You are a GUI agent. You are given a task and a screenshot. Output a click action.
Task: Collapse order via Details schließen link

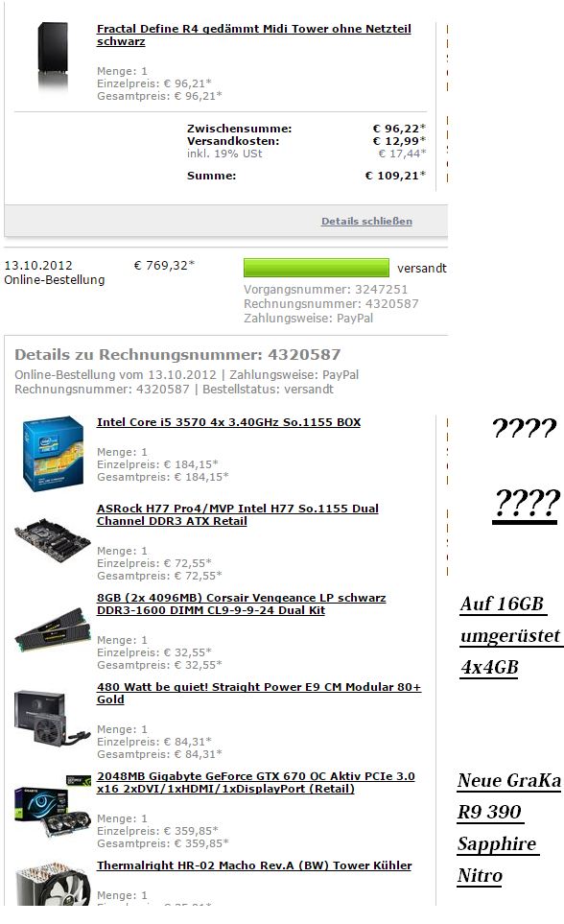366,221
